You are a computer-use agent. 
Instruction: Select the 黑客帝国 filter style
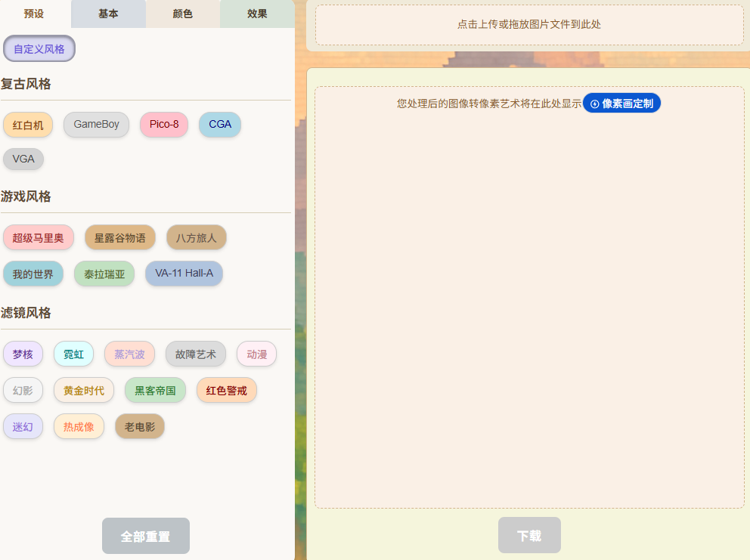point(154,391)
